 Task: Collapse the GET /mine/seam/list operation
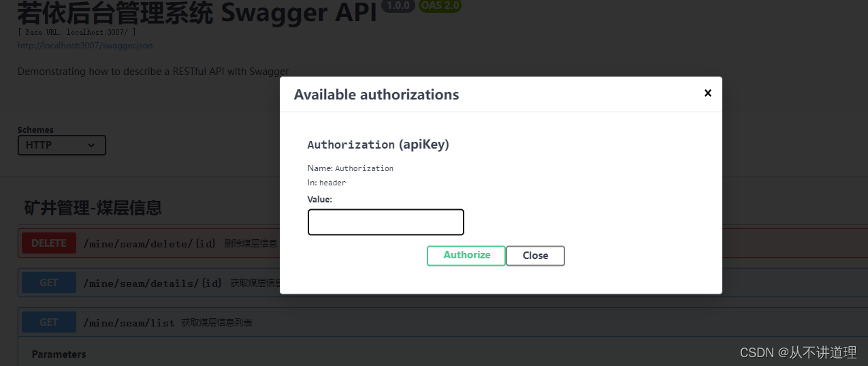pyautogui.click(x=443, y=322)
